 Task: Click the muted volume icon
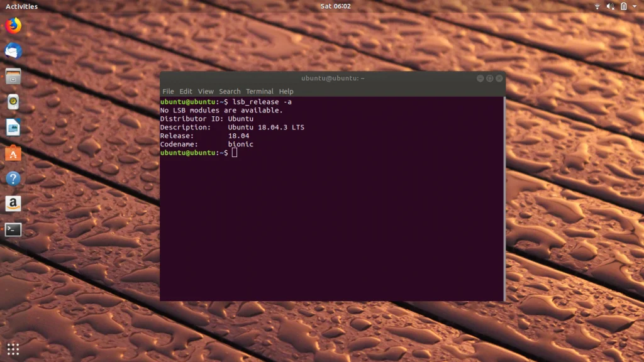coord(610,6)
